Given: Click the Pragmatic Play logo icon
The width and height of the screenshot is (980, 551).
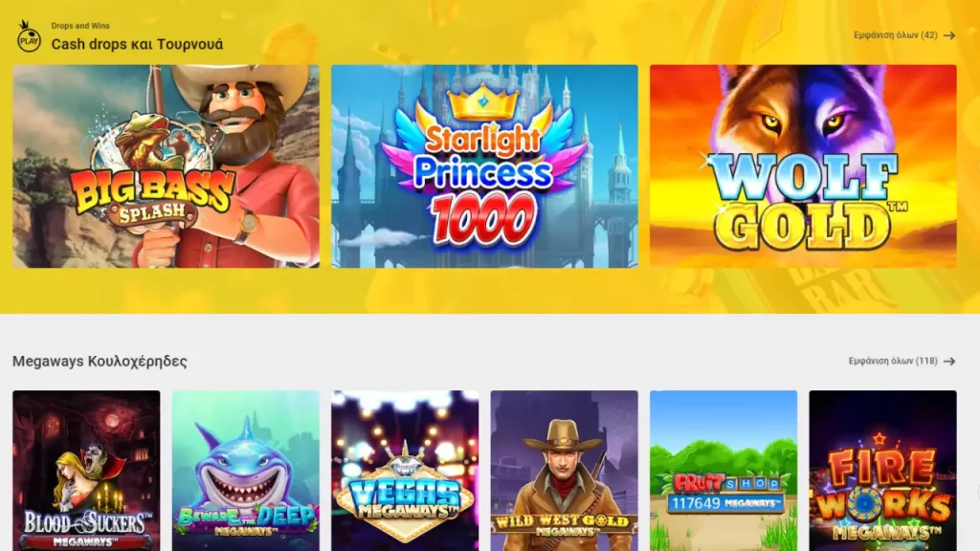Looking at the screenshot, I should (28, 36).
